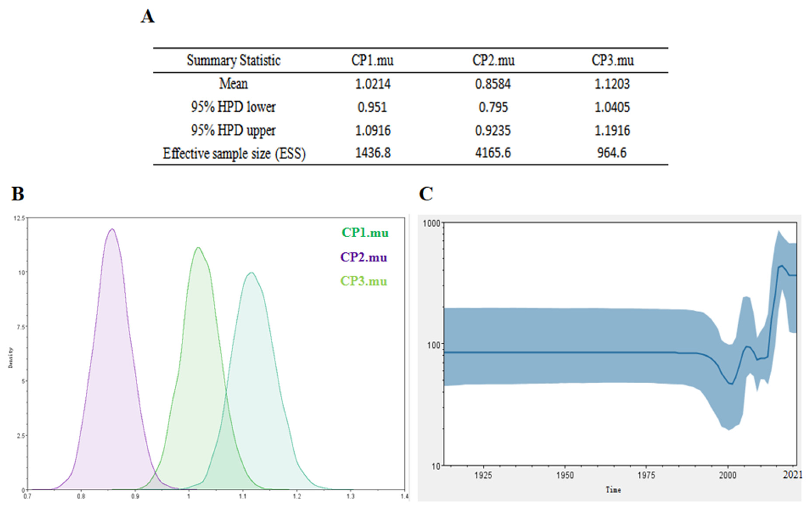Select the Mean row in the table
This screenshot has height=513, width=812.
coord(233,84)
